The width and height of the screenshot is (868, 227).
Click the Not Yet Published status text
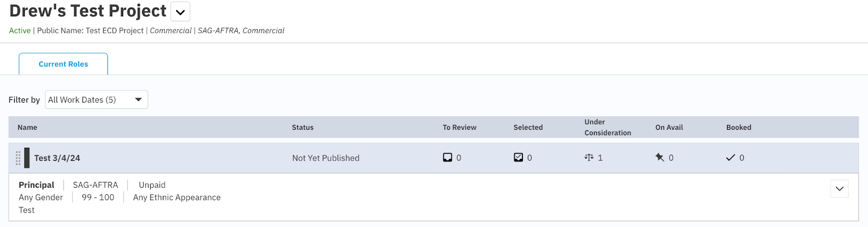325,158
